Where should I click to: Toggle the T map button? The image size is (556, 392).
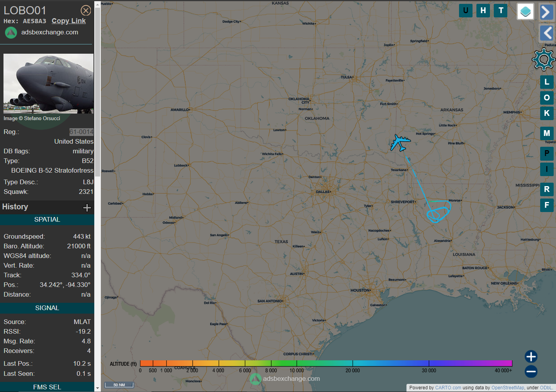coord(501,10)
